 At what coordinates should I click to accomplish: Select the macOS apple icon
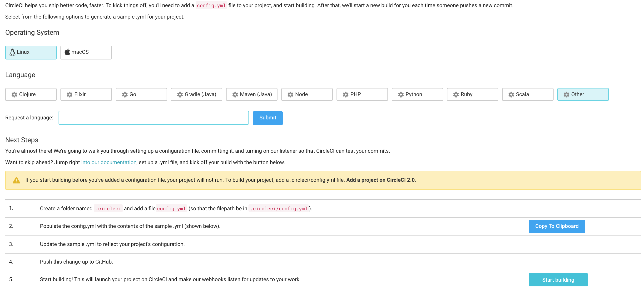coord(67,52)
